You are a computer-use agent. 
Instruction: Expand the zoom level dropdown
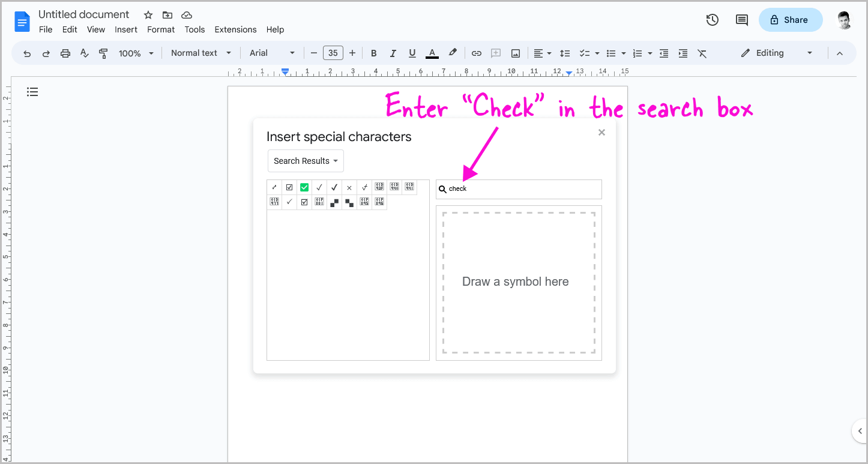tap(136, 53)
